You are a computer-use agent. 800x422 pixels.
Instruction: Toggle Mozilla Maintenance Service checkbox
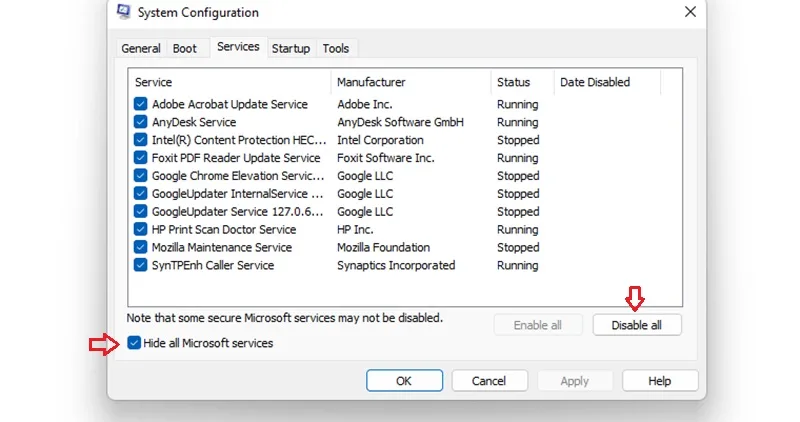point(140,247)
